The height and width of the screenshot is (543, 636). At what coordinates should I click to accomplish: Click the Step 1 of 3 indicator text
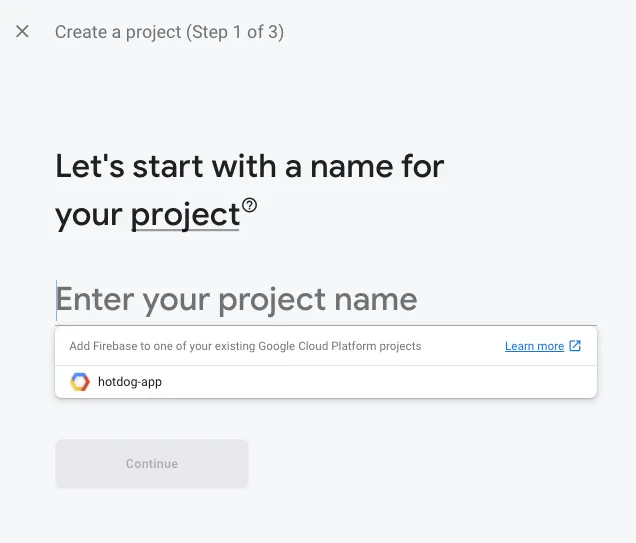[235, 32]
